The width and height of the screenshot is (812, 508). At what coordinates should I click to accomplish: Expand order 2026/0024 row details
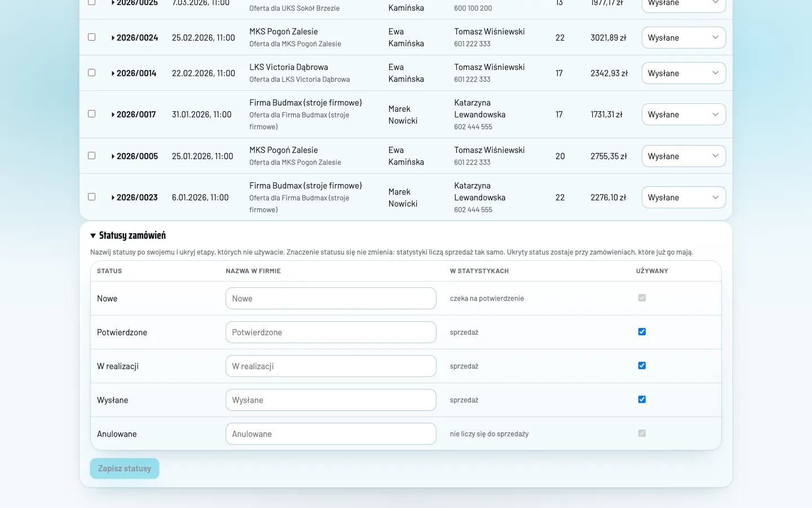[135, 38]
